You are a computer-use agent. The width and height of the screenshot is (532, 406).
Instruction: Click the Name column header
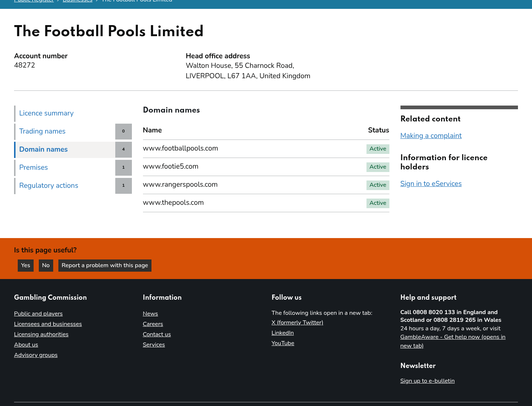pyautogui.click(x=152, y=130)
